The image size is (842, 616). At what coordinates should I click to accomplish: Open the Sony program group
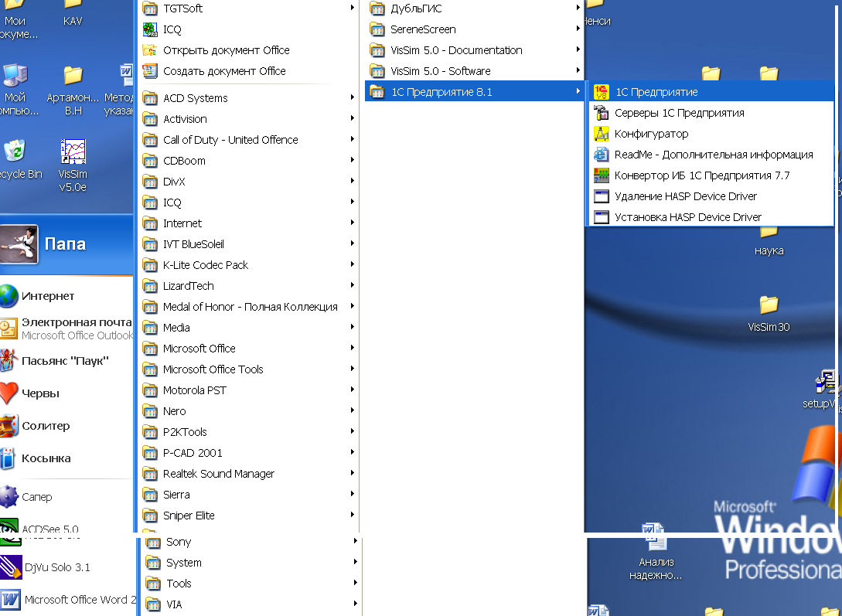pyautogui.click(x=251, y=542)
